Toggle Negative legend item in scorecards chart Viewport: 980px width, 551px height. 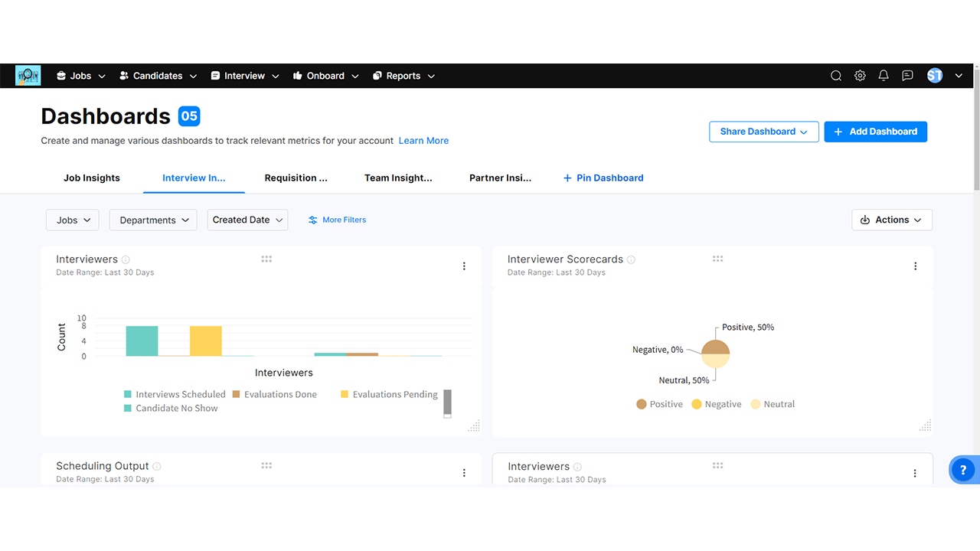(716, 404)
